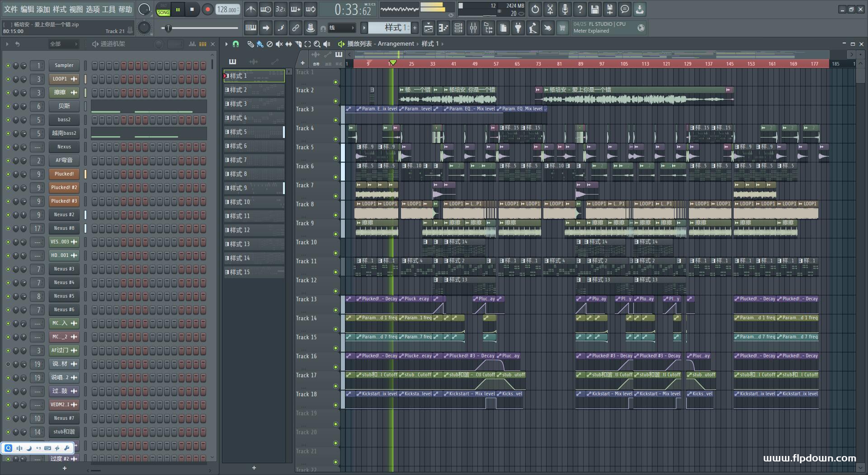Select the Sampler channel button

pos(64,66)
